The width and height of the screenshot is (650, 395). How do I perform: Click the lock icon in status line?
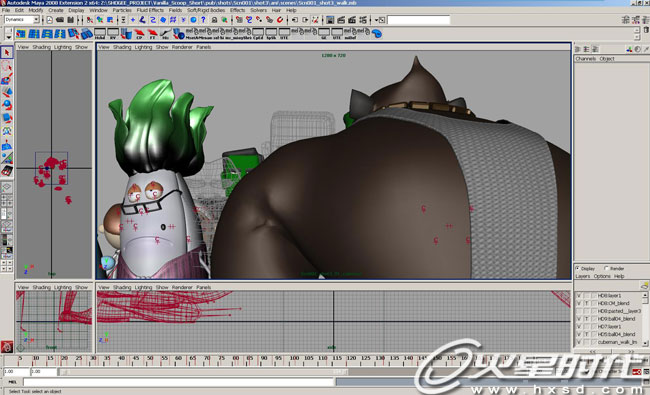(x=214, y=20)
